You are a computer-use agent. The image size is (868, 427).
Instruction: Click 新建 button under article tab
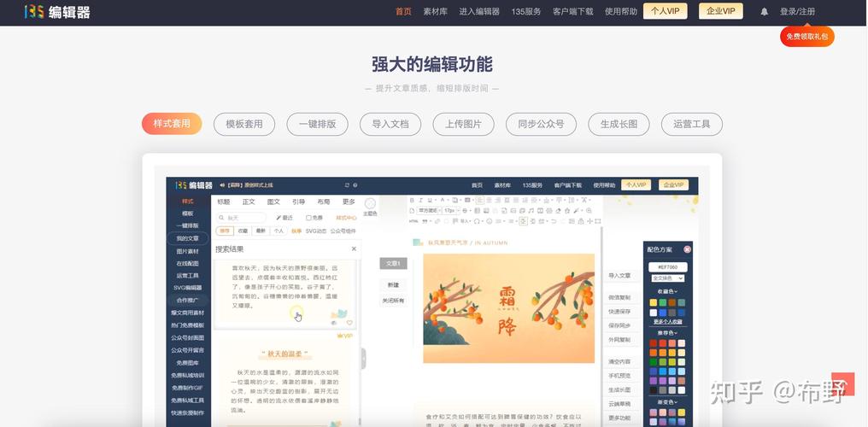click(393, 285)
